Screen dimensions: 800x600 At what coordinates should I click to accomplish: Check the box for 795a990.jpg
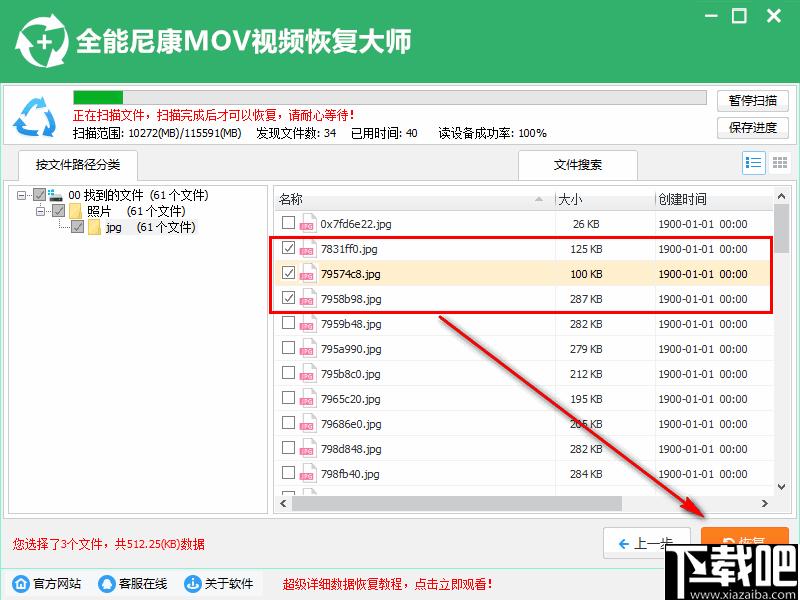coord(288,348)
